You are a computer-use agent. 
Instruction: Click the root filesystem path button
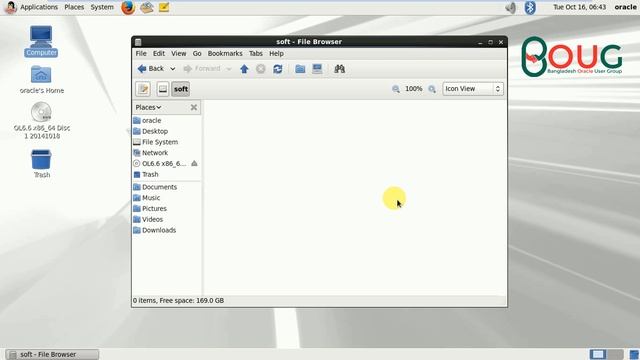(163, 89)
